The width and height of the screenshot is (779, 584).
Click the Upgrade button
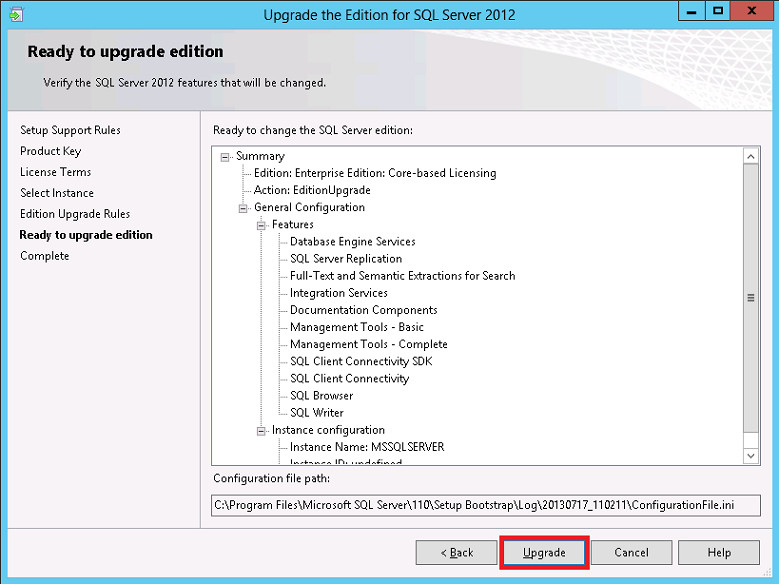pos(544,553)
